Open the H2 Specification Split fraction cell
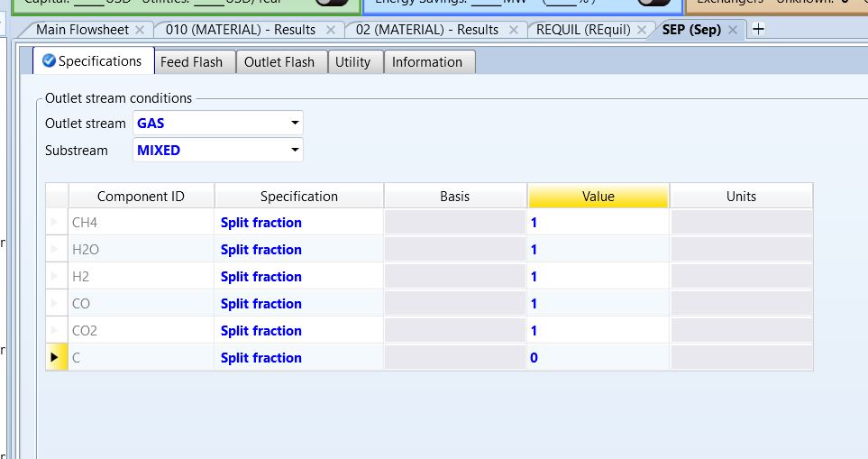This screenshot has width=868, height=459. pos(299,277)
